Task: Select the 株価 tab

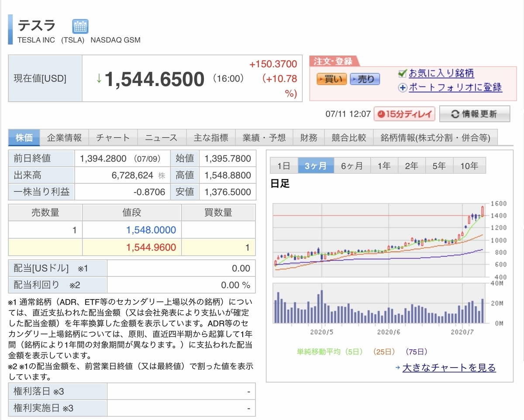Action: pyautogui.click(x=24, y=138)
